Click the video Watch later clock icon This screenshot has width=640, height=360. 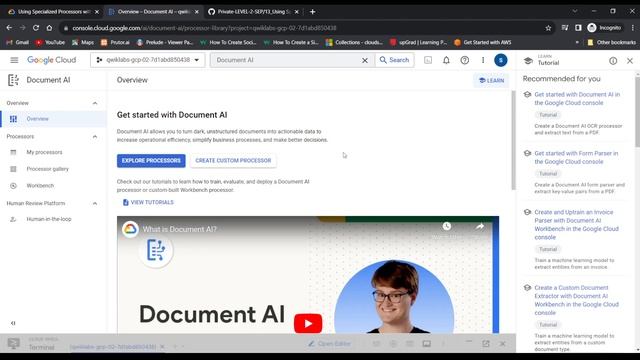point(447,226)
